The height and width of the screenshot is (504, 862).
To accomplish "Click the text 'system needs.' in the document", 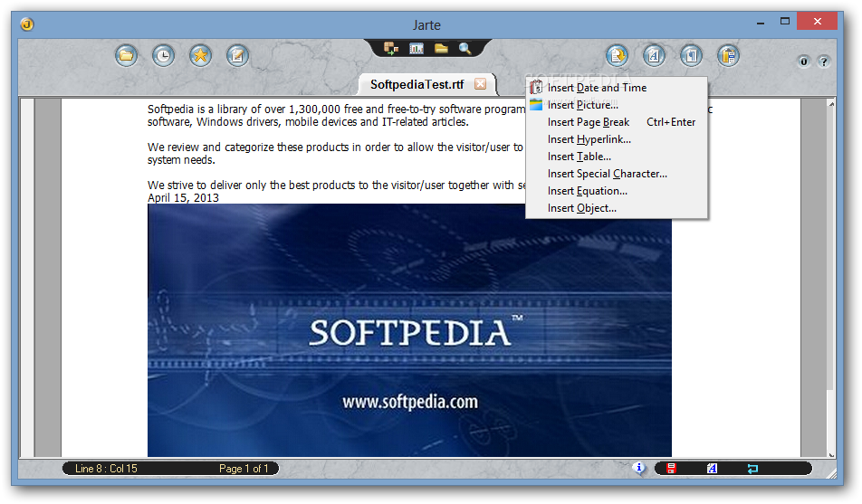I will [x=181, y=160].
